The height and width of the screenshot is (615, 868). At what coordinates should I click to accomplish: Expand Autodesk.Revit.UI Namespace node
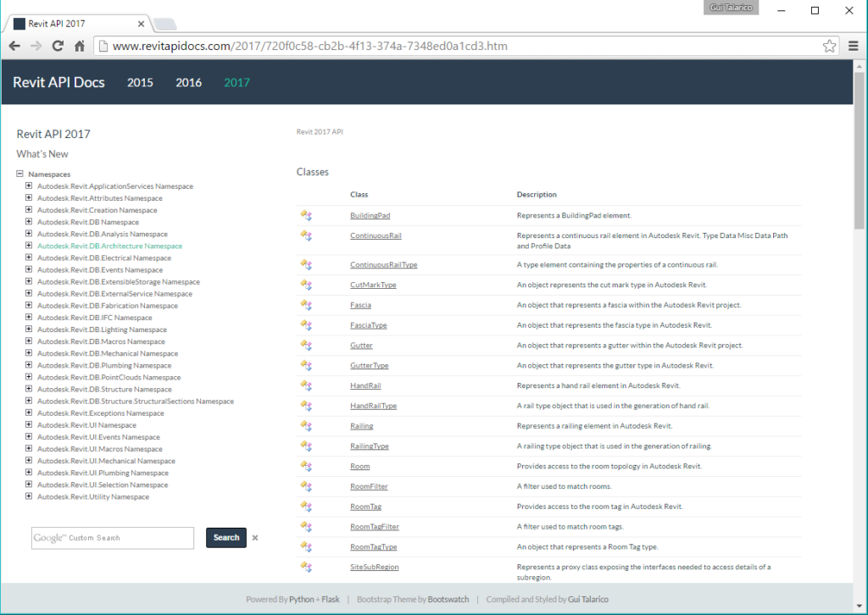click(x=29, y=424)
